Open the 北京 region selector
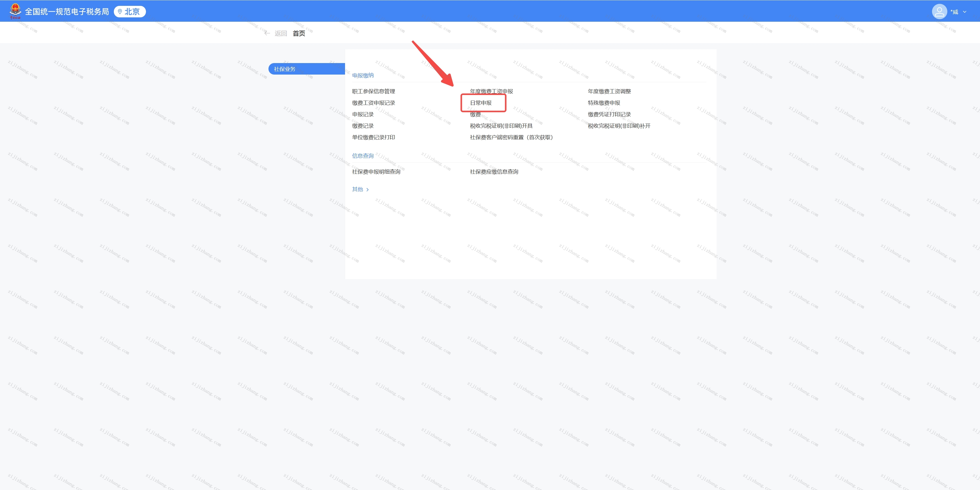 (130, 12)
